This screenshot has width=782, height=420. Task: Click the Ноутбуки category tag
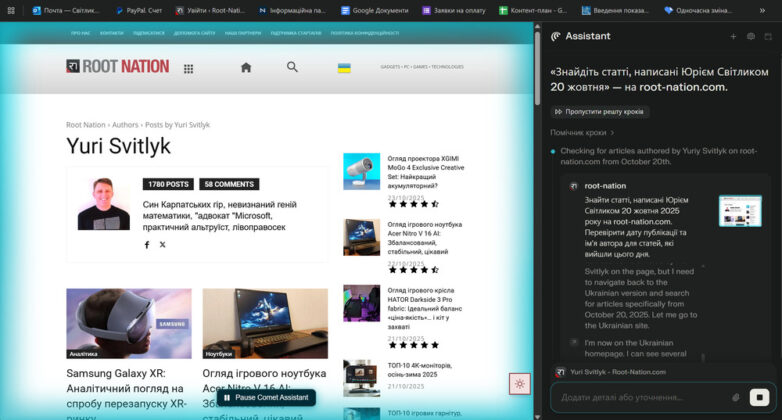tap(218, 354)
